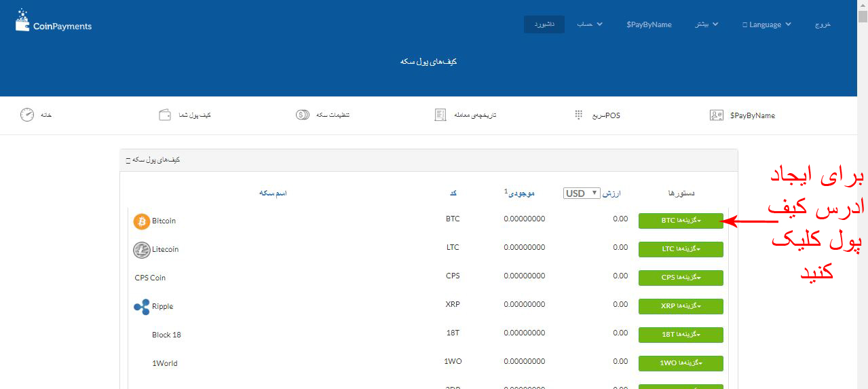
Task: Open XRP options dropdown button
Action: tap(681, 306)
